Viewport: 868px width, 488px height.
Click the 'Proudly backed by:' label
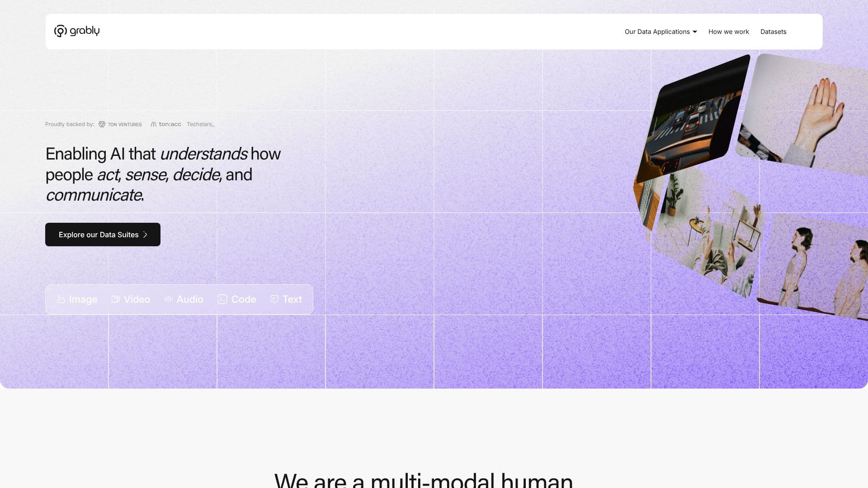coord(70,124)
